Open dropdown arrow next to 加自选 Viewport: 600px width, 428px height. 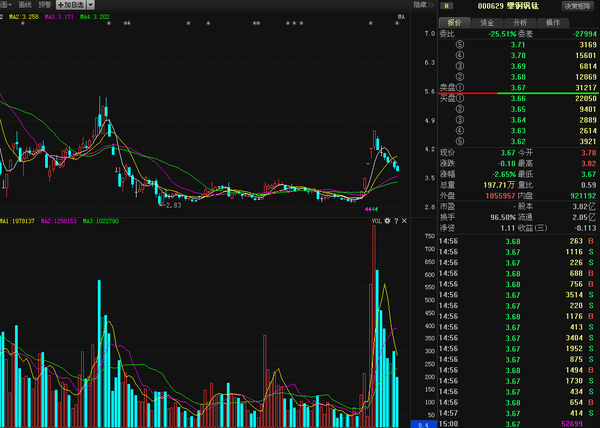point(91,5)
